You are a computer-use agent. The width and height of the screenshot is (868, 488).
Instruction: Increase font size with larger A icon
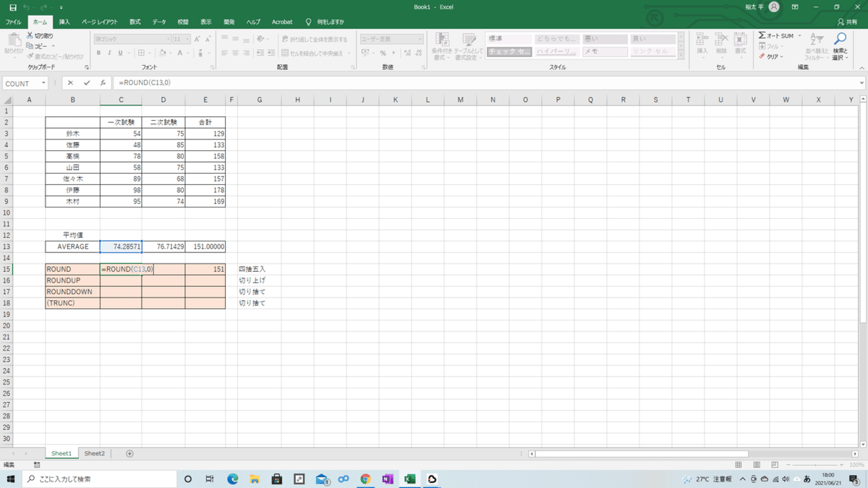197,39
